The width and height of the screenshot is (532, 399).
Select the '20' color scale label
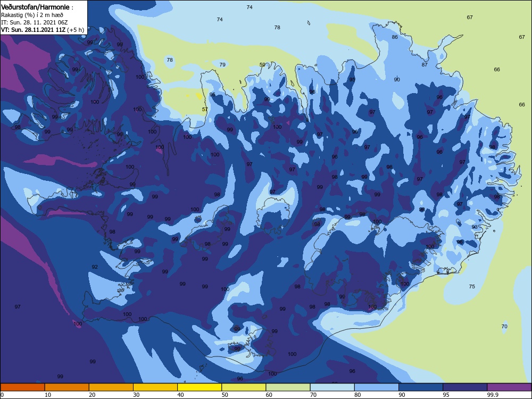[92, 395]
